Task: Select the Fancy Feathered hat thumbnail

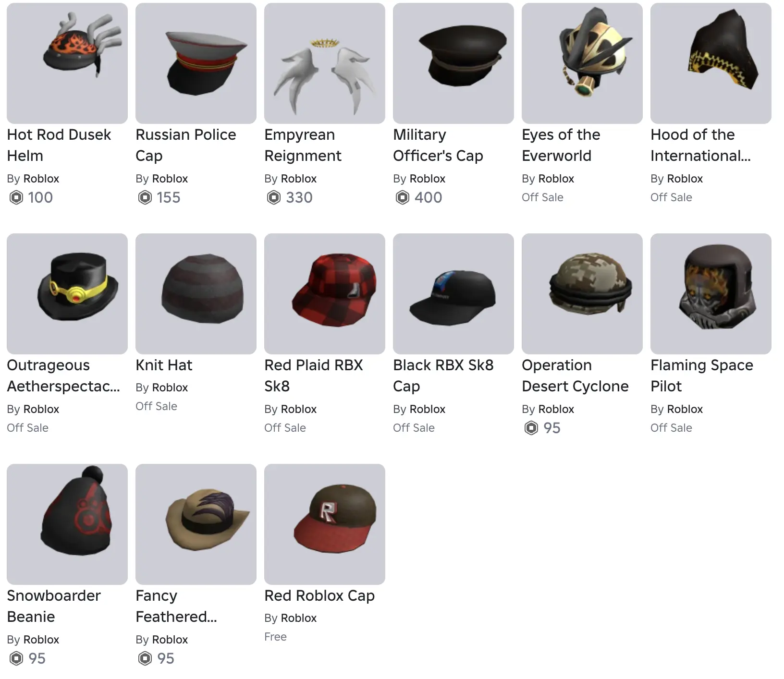Action: [196, 524]
